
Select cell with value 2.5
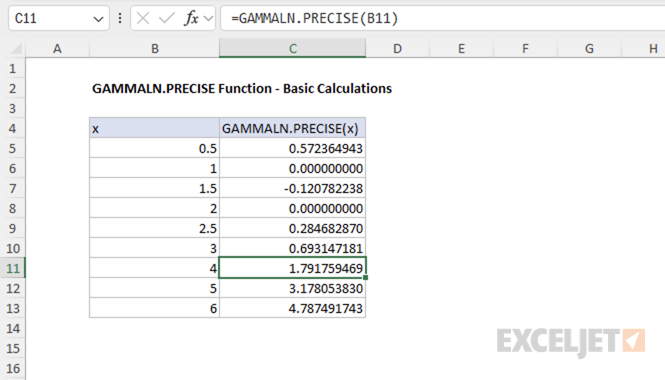(154, 228)
